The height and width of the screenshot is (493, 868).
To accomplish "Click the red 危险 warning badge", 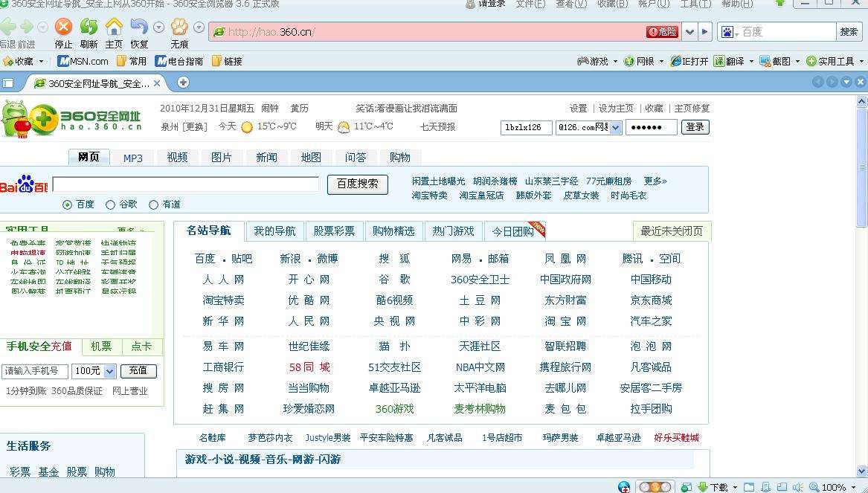I will (662, 31).
